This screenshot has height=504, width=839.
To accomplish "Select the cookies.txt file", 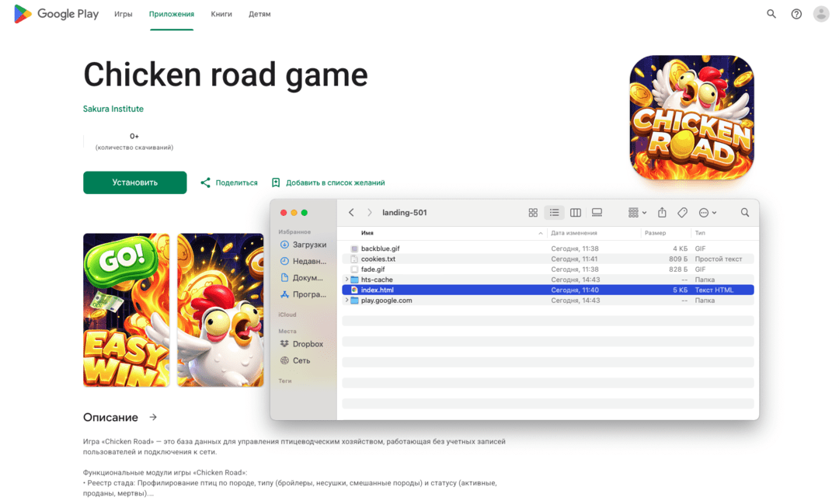I will point(548,259).
